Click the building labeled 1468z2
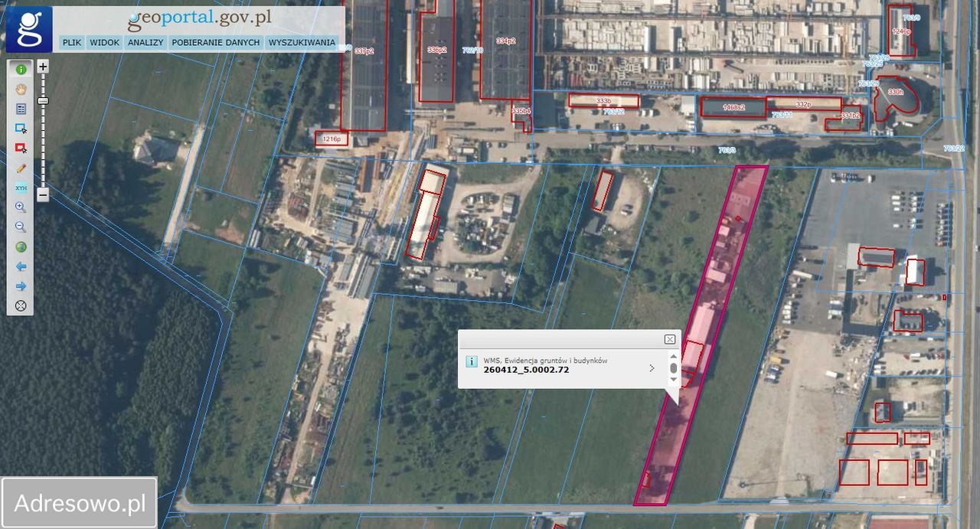The image size is (980, 529). click(x=734, y=107)
